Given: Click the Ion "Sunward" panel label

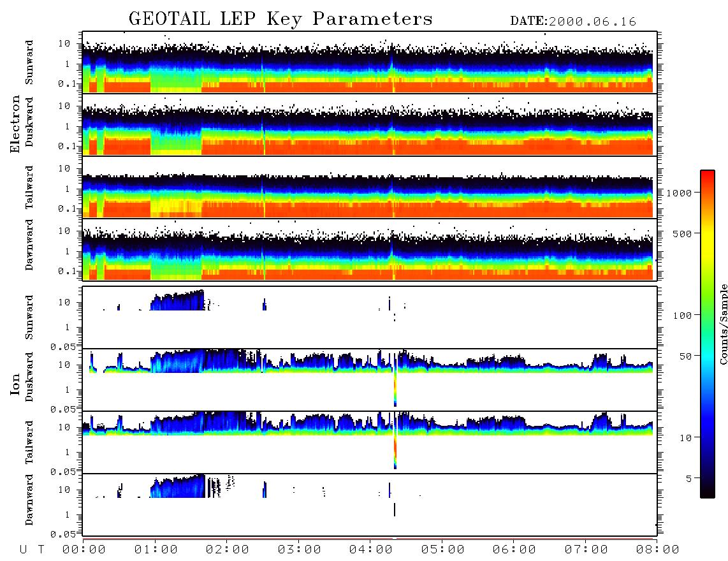Looking at the screenshot, I should tap(29, 317).
